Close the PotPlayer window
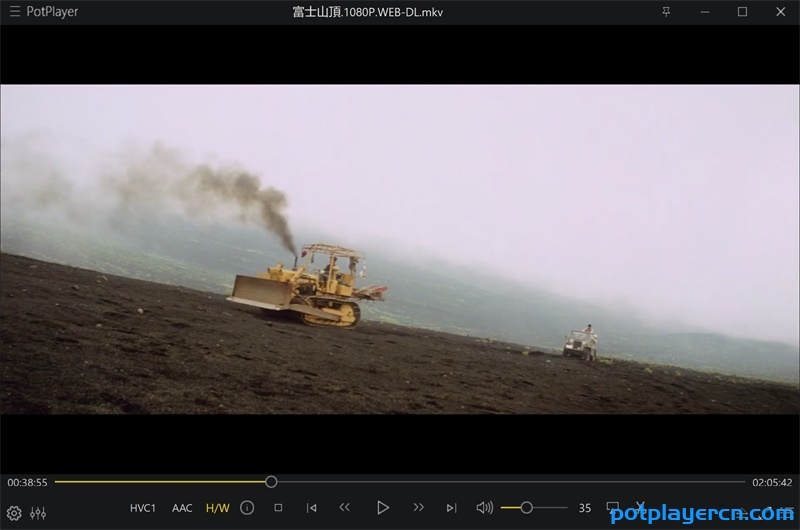800x530 pixels. coord(781,12)
